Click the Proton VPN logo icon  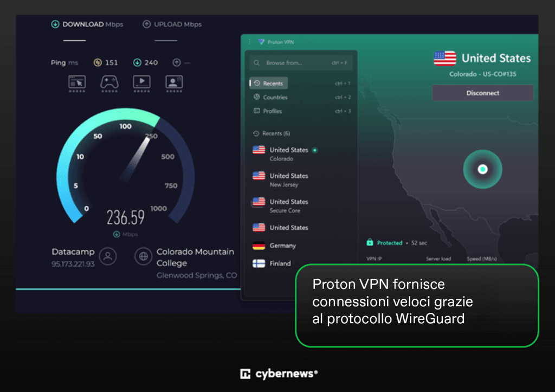[261, 42]
